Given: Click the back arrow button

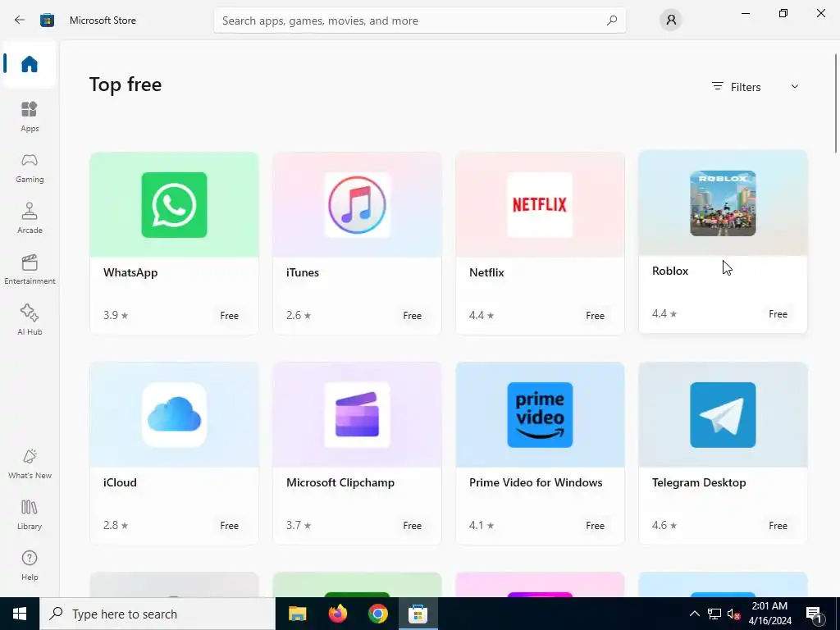Looking at the screenshot, I should point(20,21).
